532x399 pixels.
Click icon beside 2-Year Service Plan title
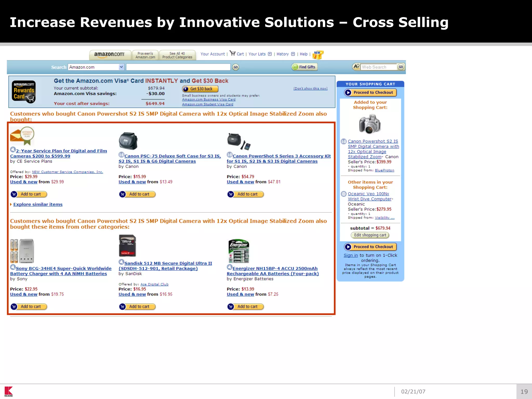(13, 150)
